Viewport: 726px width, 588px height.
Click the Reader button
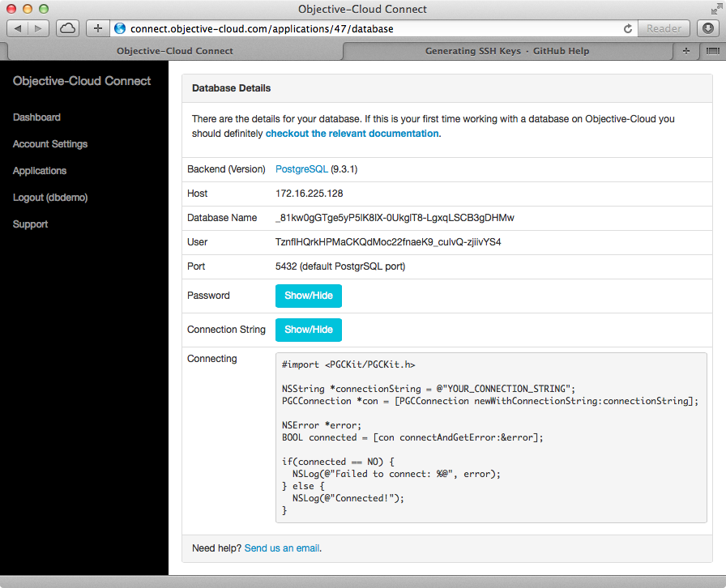point(664,28)
